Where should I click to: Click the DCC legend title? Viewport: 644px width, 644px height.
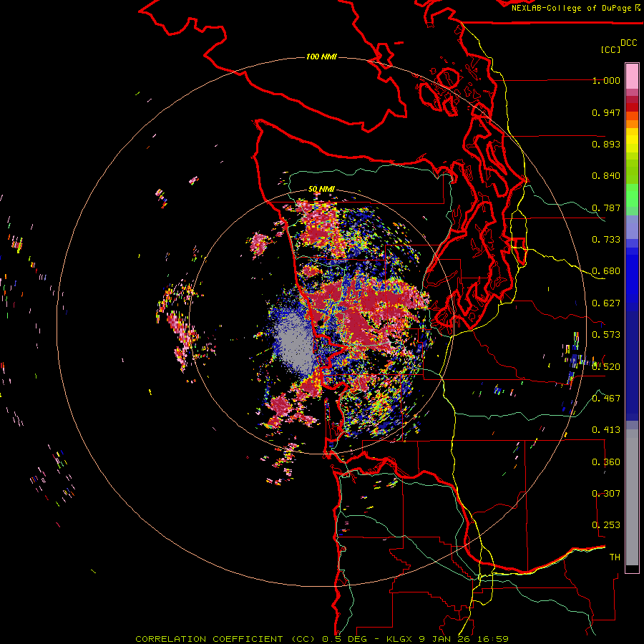coord(629,43)
